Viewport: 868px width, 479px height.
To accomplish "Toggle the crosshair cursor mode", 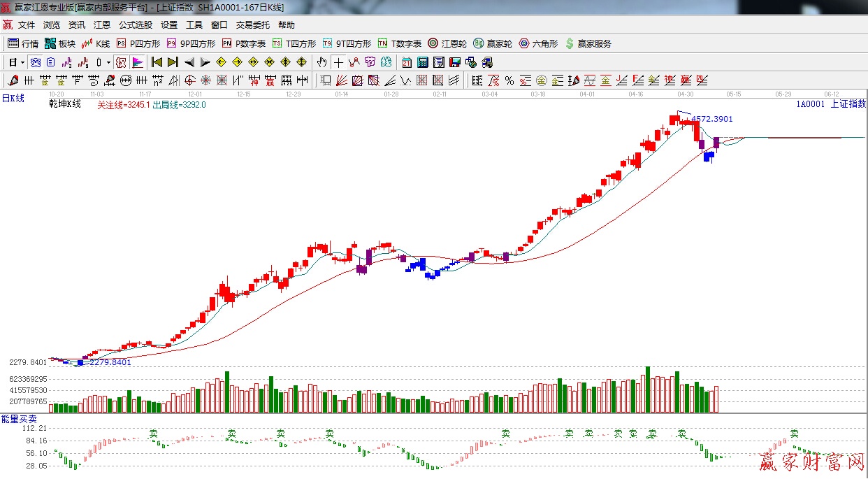I will click(x=338, y=62).
